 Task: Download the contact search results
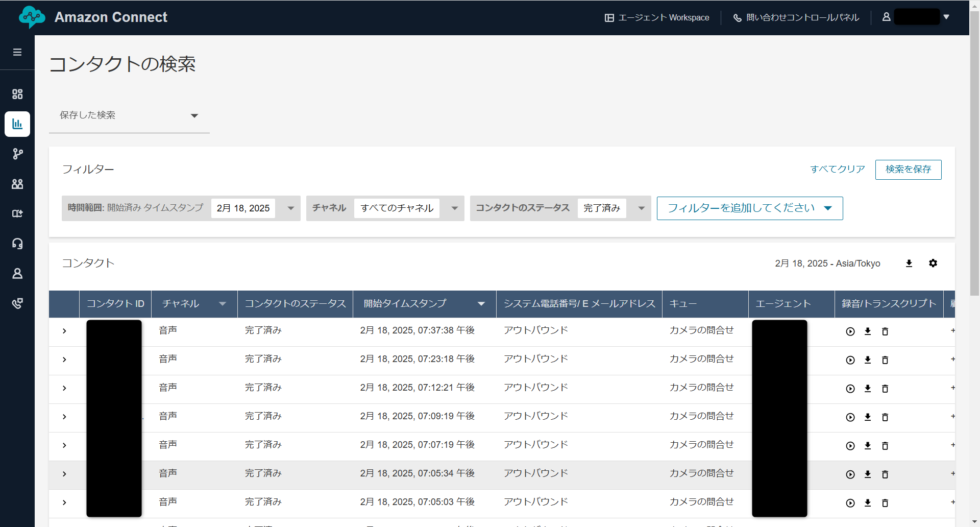pyautogui.click(x=909, y=263)
